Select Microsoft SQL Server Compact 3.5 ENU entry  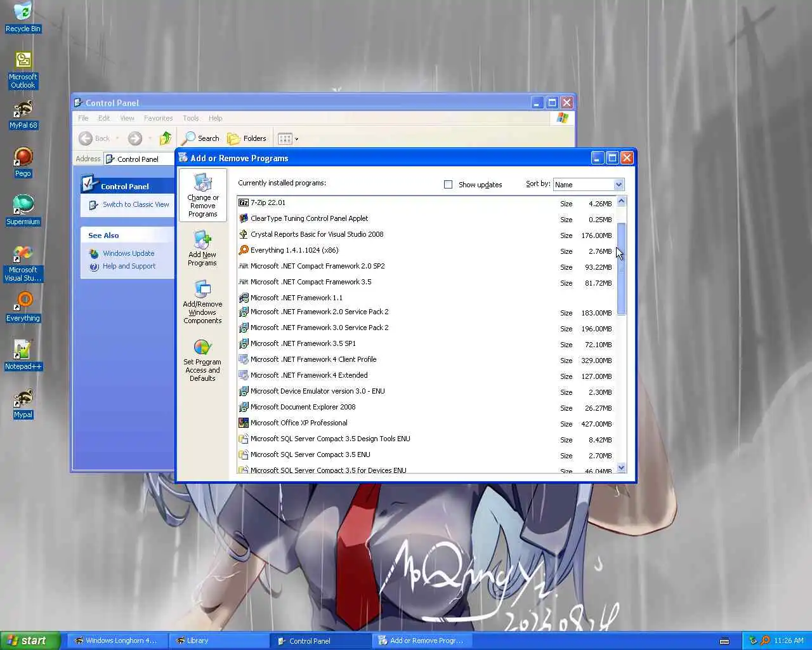(426, 454)
